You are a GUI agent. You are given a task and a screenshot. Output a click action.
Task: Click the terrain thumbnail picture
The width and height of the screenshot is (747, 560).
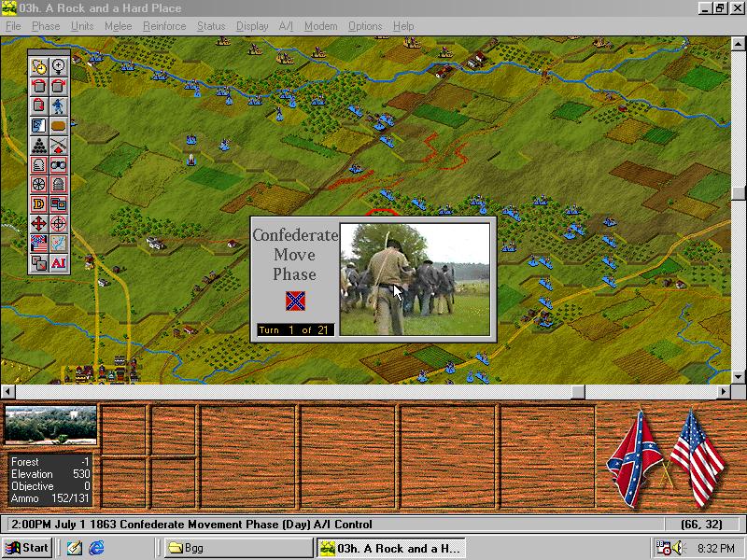click(x=50, y=426)
